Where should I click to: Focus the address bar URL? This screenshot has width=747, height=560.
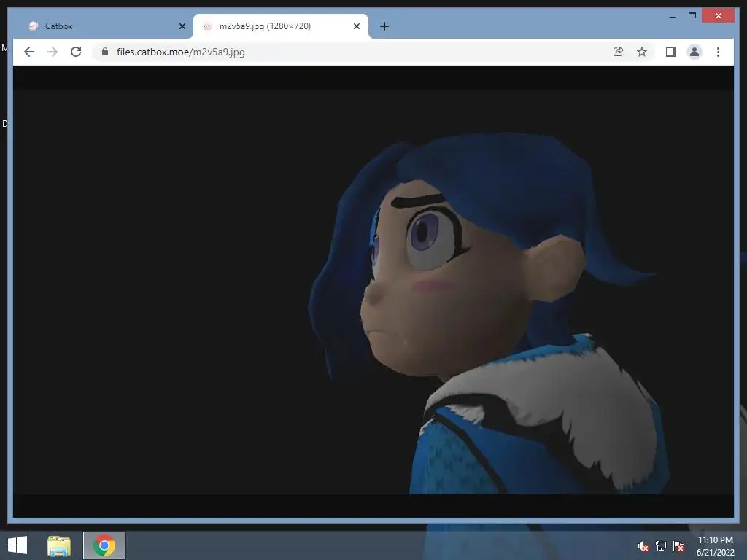coord(181,52)
